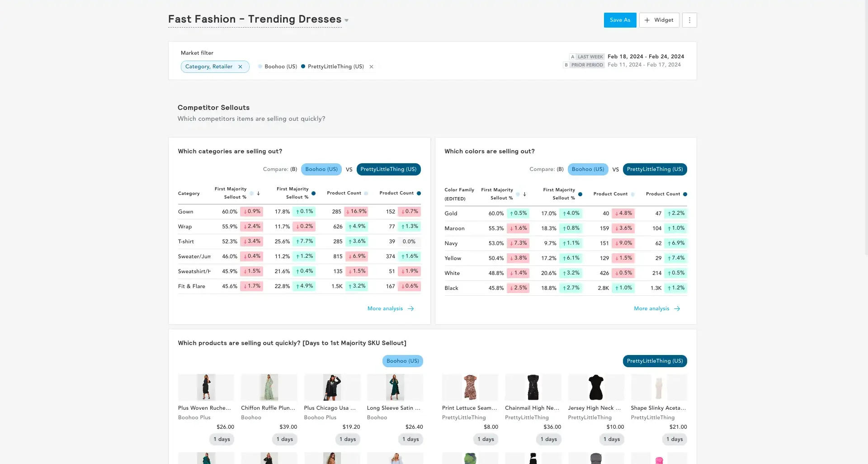Viewport: 868px width, 464px height.
Task: Click the Category column header
Action: (x=189, y=194)
